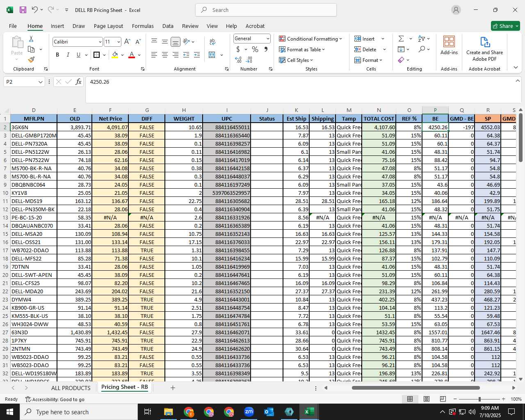
Task: Toggle Wrap Text button
Action: 212,41
